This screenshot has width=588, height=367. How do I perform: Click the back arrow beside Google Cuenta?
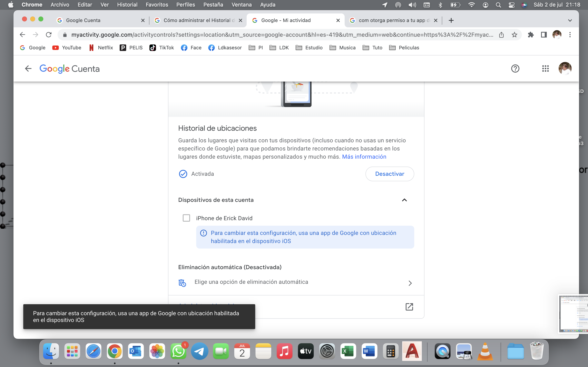28,69
